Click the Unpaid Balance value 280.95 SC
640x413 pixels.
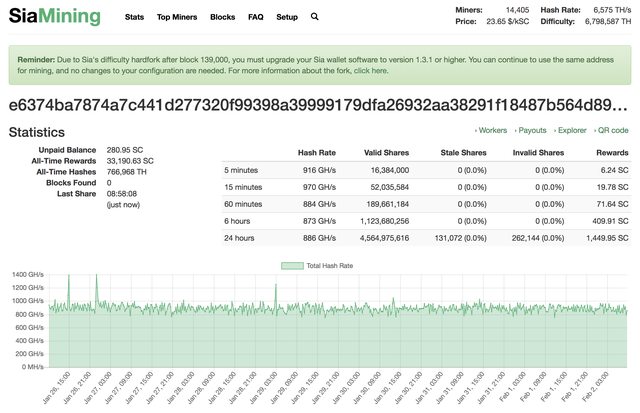[125, 150]
